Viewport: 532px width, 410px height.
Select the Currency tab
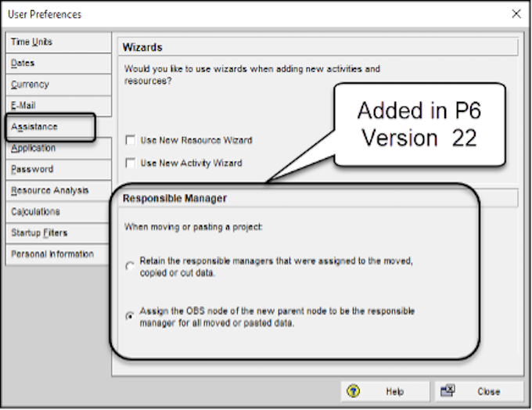tap(59, 85)
